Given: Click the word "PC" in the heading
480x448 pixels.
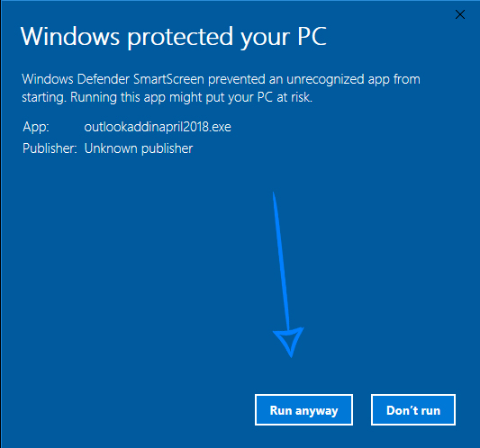Looking at the screenshot, I should click(x=312, y=37).
